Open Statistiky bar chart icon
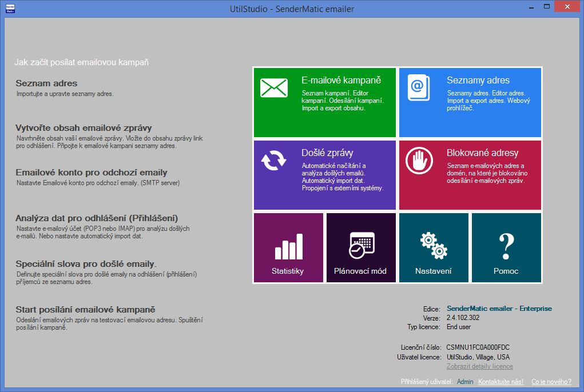 point(289,246)
